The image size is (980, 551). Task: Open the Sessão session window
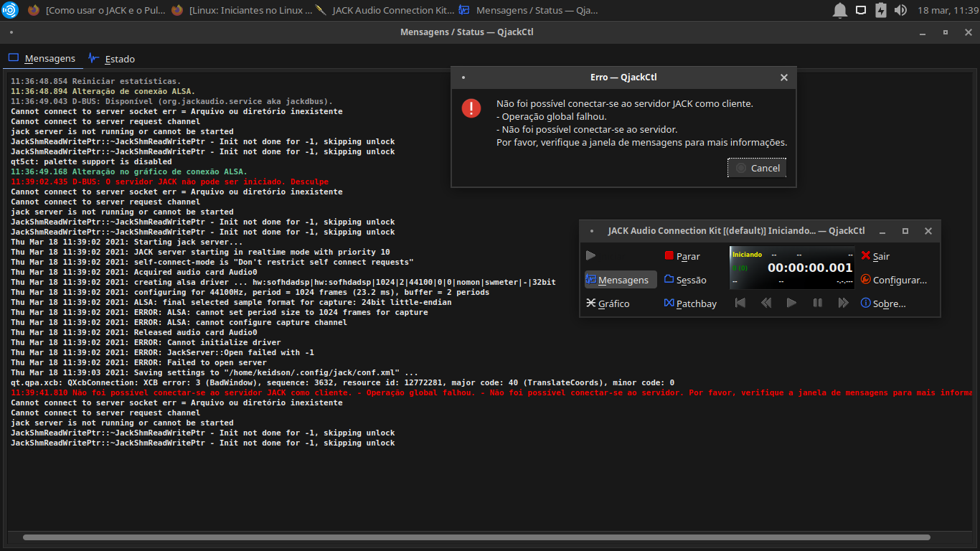685,280
